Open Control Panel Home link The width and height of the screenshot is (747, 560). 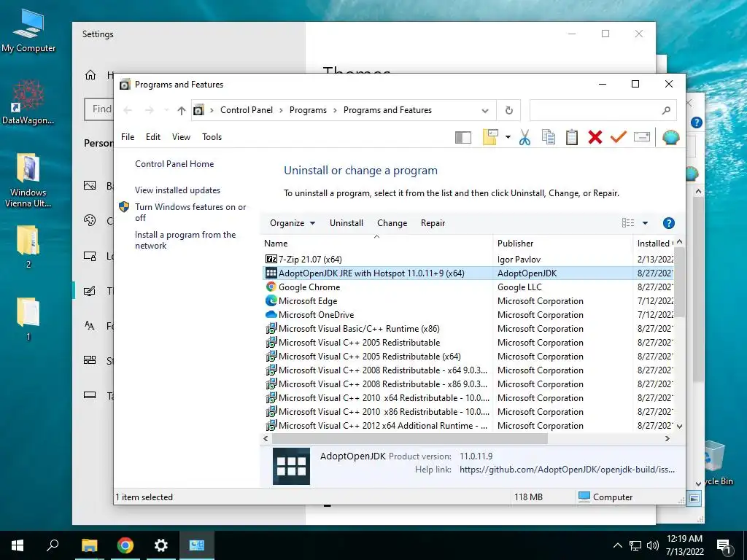[174, 164]
